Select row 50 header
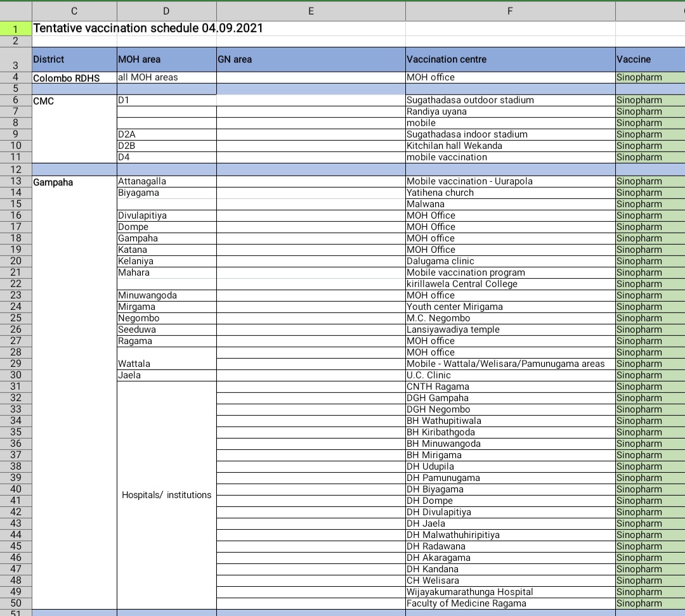 tap(16, 603)
